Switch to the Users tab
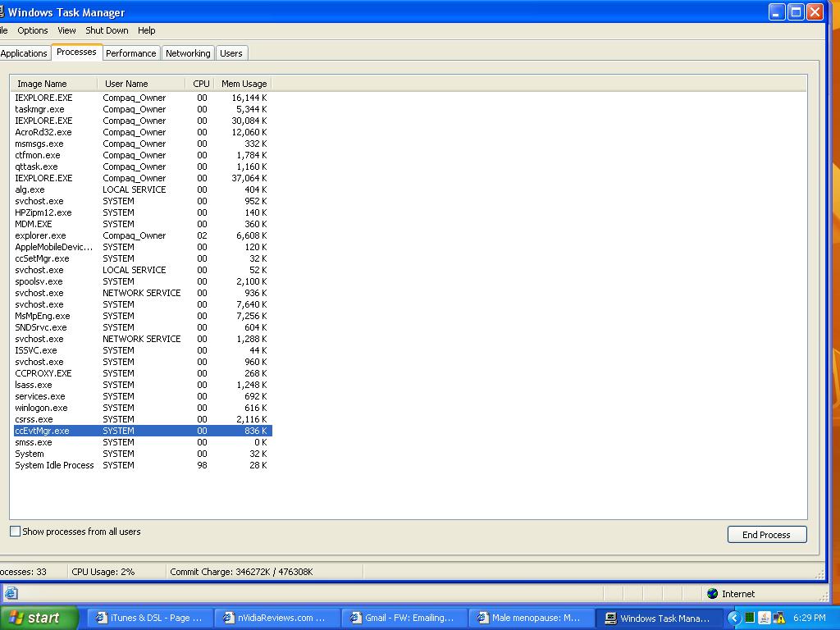840x630 pixels. [x=231, y=53]
